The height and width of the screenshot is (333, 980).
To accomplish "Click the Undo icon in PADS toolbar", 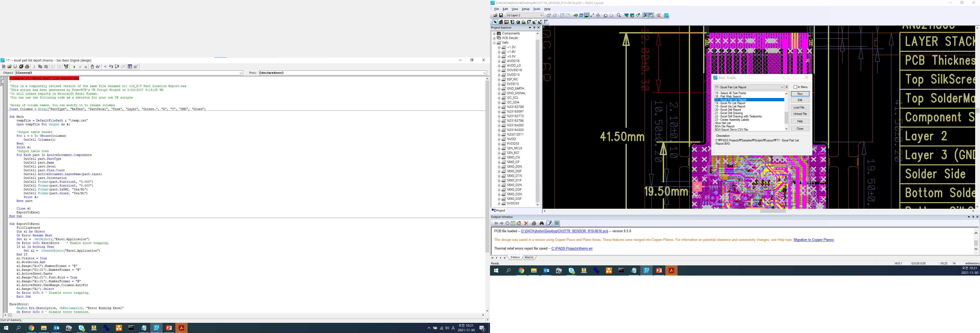I will [605, 16].
